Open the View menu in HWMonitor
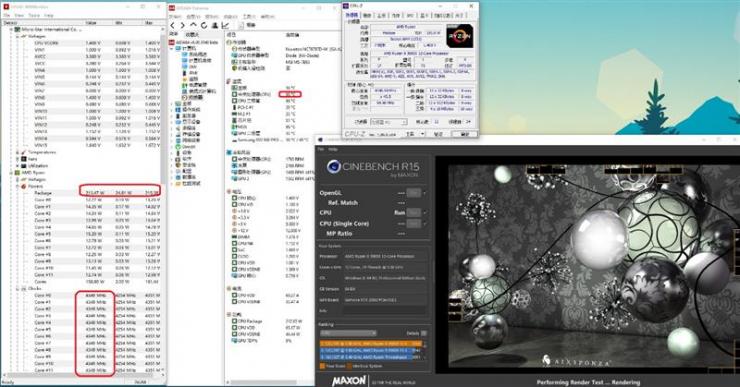740x387 pixels. [19, 16]
